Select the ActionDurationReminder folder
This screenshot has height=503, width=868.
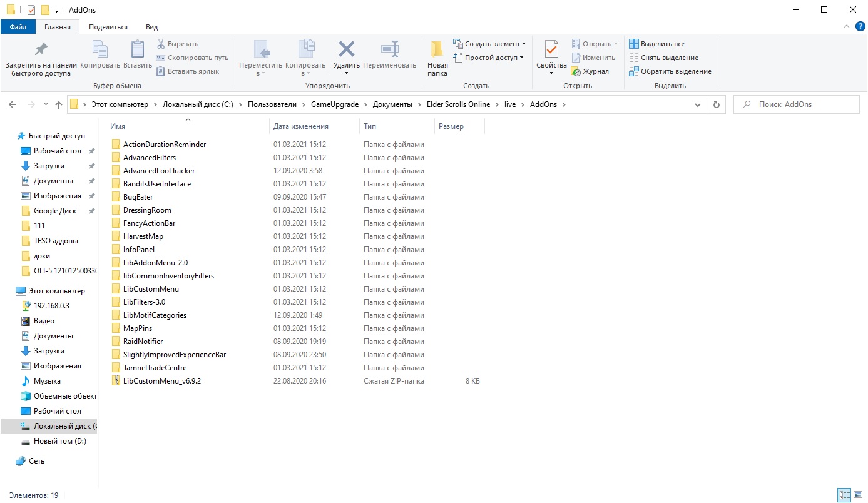click(165, 145)
